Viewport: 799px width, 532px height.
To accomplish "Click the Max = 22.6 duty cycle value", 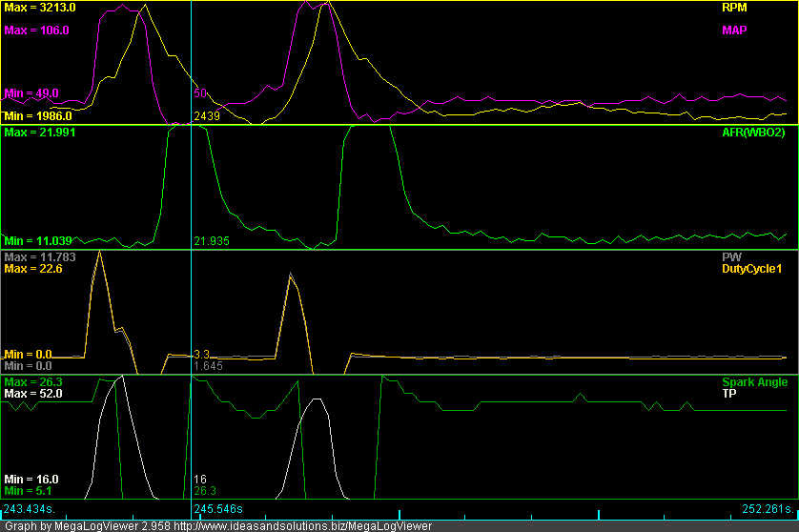I will pyautogui.click(x=33, y=269).
